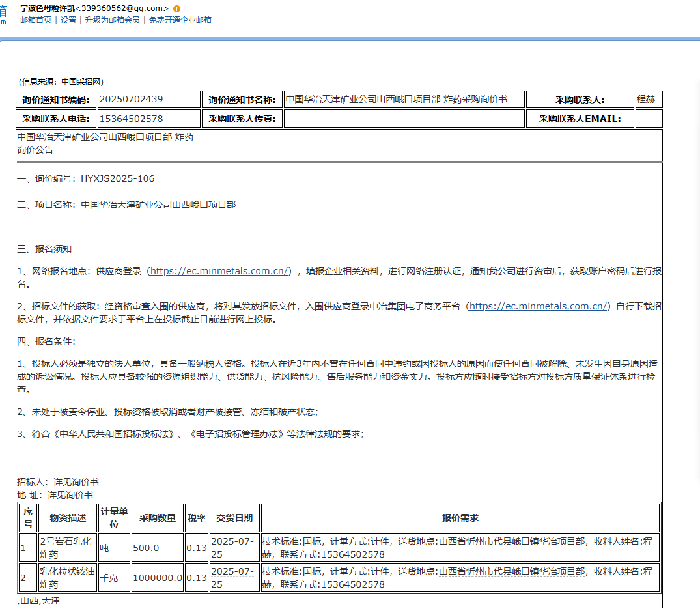
Task: Click the 乳化粒状铵油炸药 cell
Action: [x=68, y=578]
